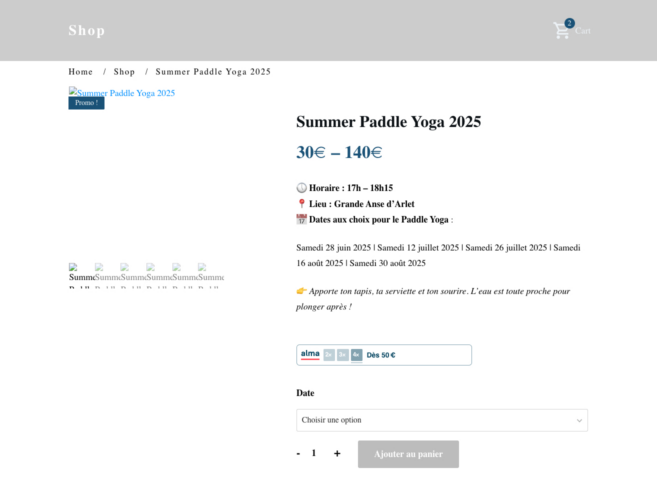Go to Shop in the breadcrumb
657x500 pixels.
124,72
